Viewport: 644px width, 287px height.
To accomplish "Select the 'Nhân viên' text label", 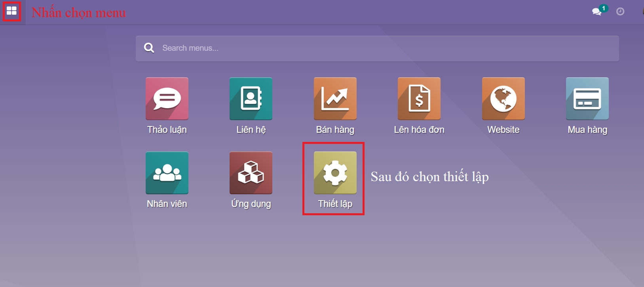I will 167,204.
